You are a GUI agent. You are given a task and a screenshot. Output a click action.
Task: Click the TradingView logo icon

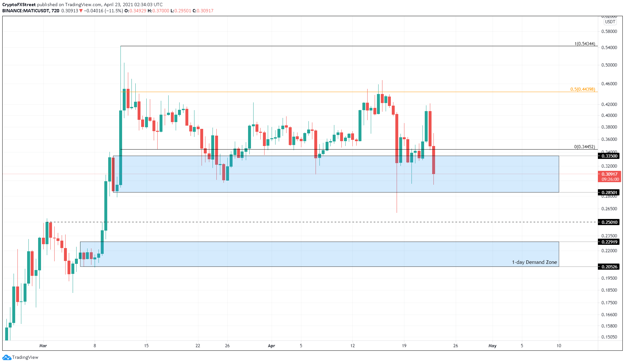coord(6,357)
